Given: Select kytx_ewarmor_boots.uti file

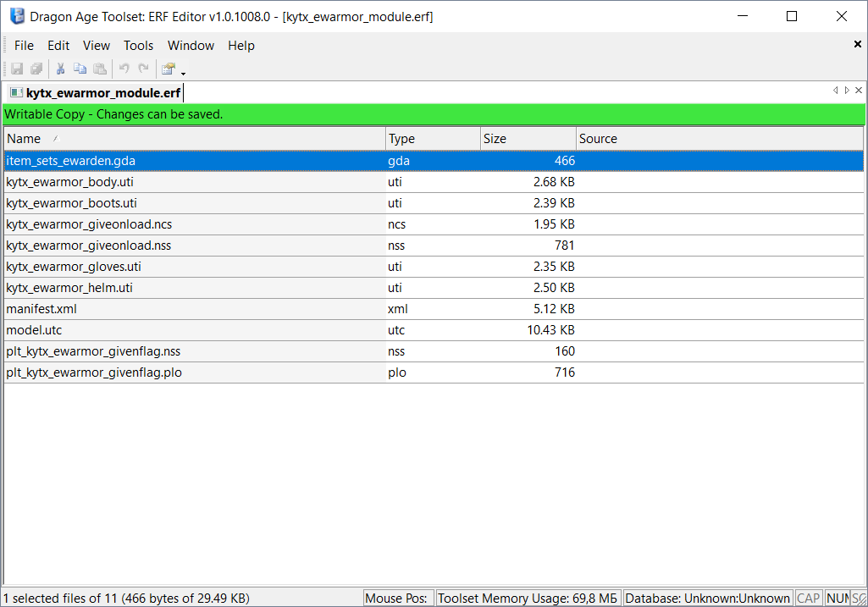Looking at the screenshot, I should [x=434, y=203].
